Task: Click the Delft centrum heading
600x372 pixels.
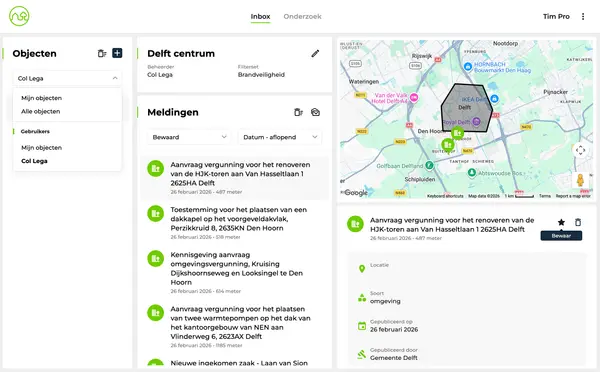Action: coord(181,54)
